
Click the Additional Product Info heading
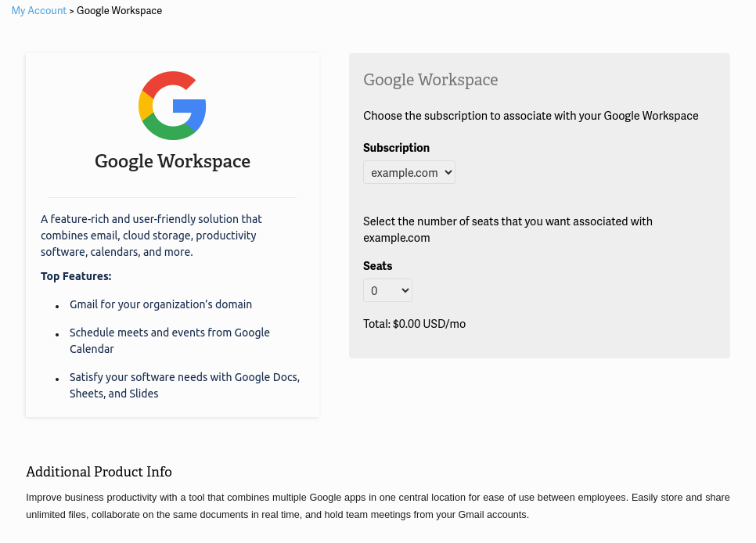[x=99, y=472]
